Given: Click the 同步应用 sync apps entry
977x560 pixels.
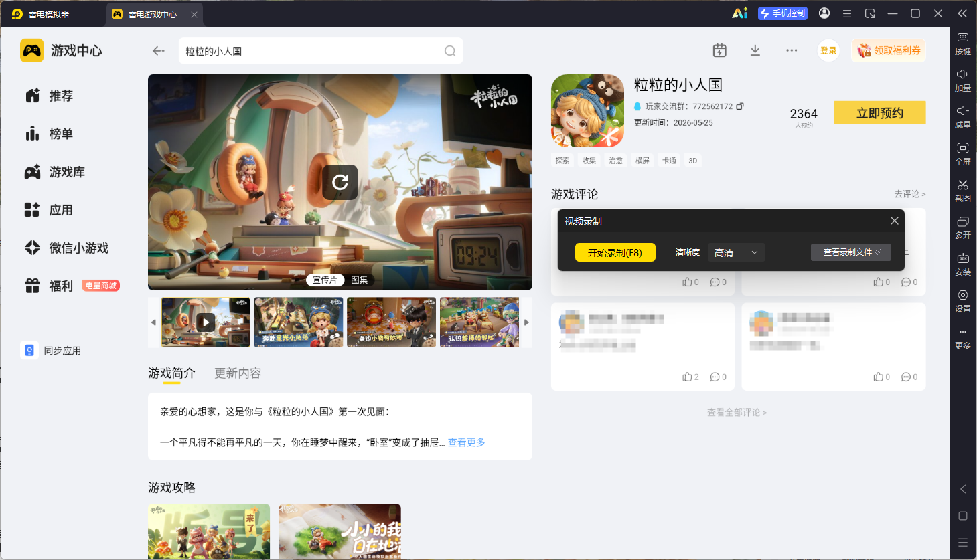Looking at the screenshot, I should pyautogui.click(x=51, y=350).
